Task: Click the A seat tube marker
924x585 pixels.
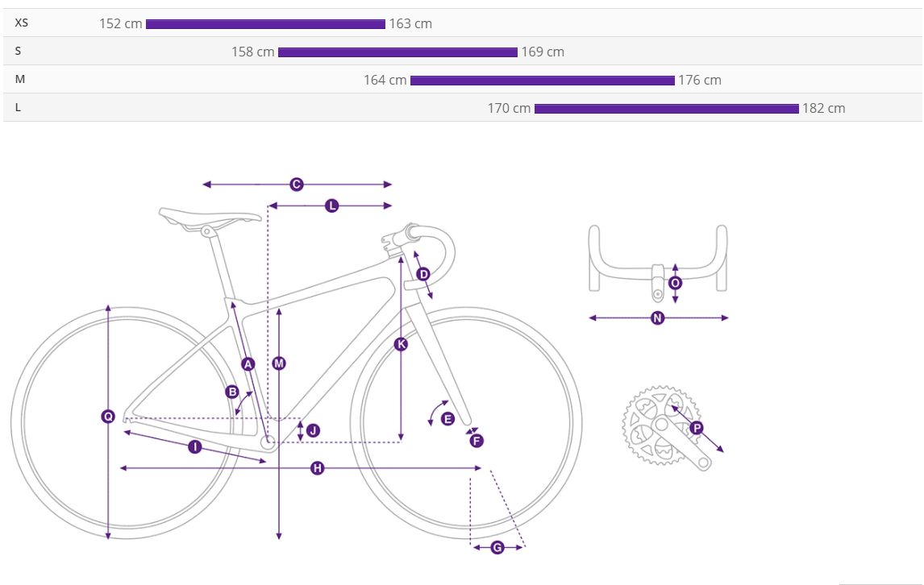Action: [x=248, y=364]
